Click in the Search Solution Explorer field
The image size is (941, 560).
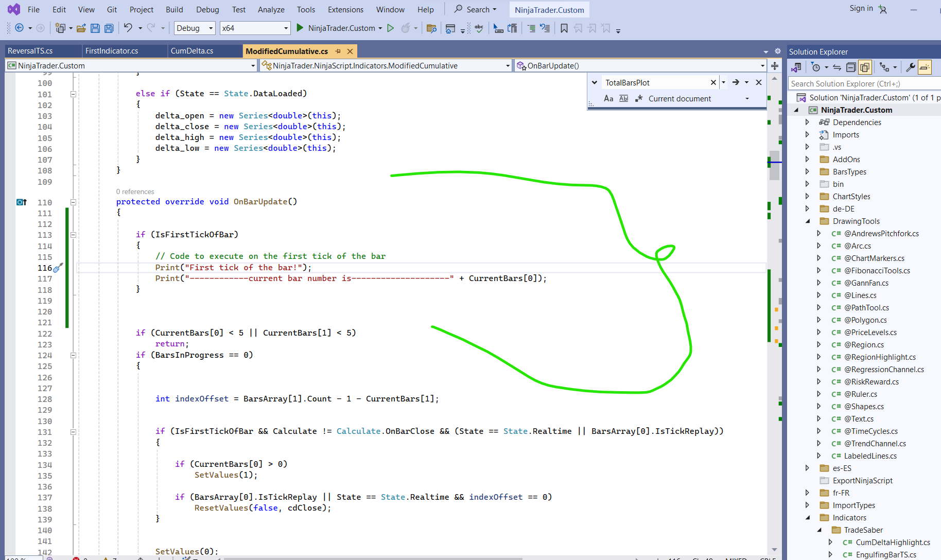coord(865,84)
